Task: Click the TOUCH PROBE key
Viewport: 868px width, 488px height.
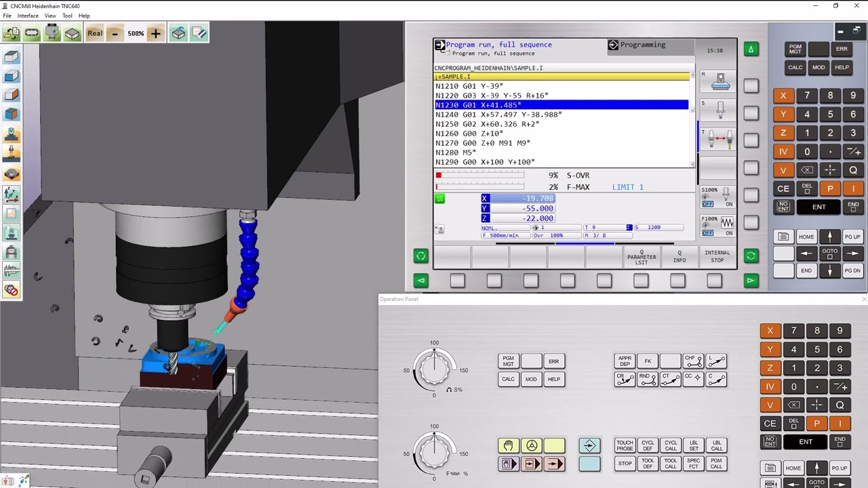Action: [625, 445]
